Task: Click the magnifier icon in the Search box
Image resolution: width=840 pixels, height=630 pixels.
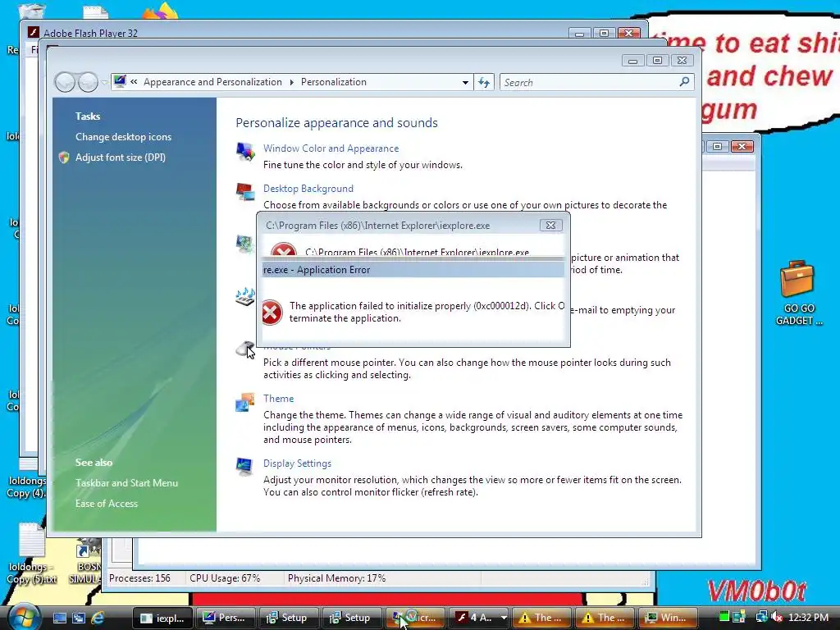Action: pyautogui.click(x=684, y=82)
